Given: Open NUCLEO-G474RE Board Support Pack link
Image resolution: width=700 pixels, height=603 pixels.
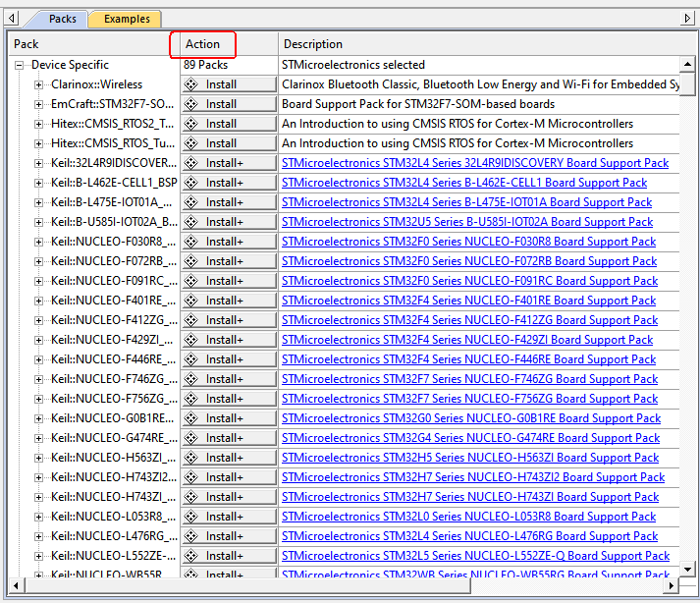Looking at the screenshot, I should (470, 438).
